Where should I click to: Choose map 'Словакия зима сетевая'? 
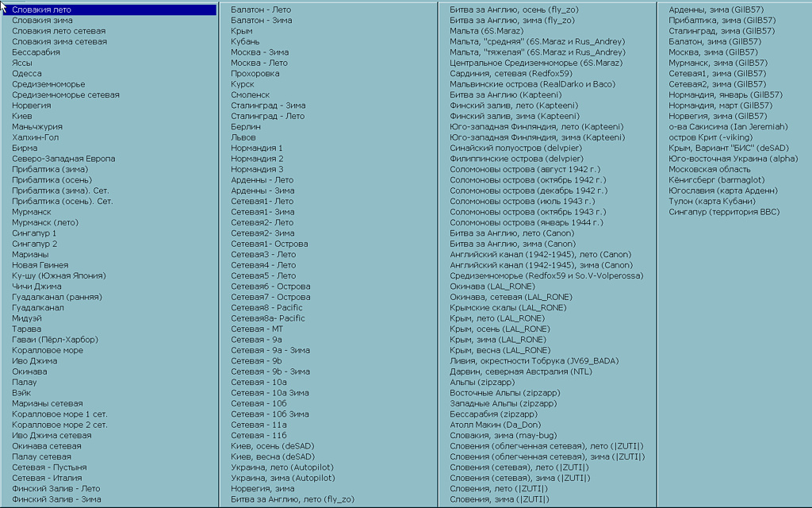[59, 41]
